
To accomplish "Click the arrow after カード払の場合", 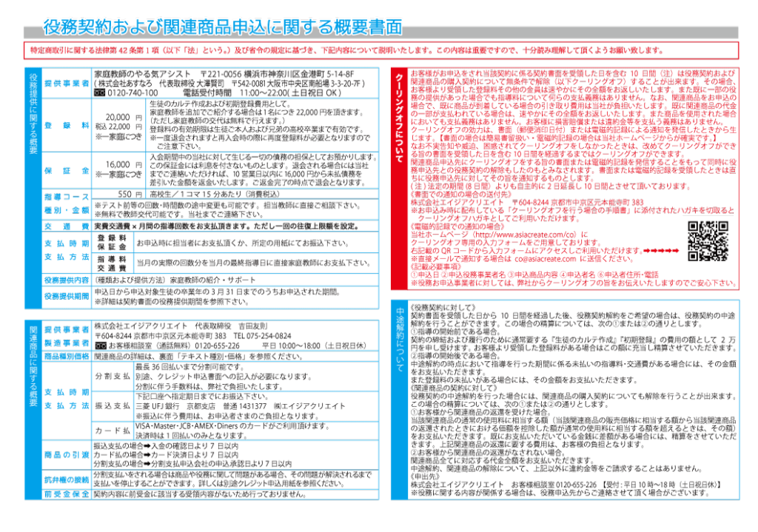I will click(x=146, y=454).
